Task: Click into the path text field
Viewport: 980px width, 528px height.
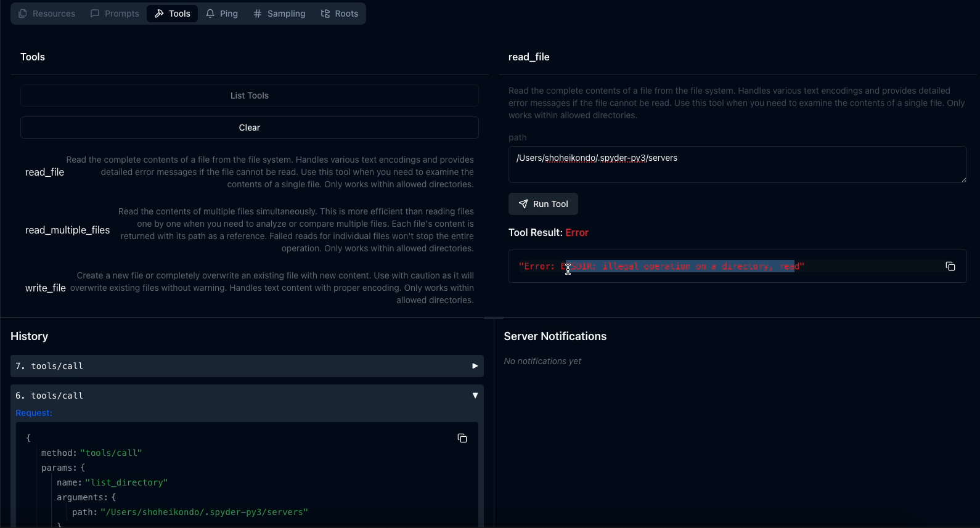Action: point(737,164)
